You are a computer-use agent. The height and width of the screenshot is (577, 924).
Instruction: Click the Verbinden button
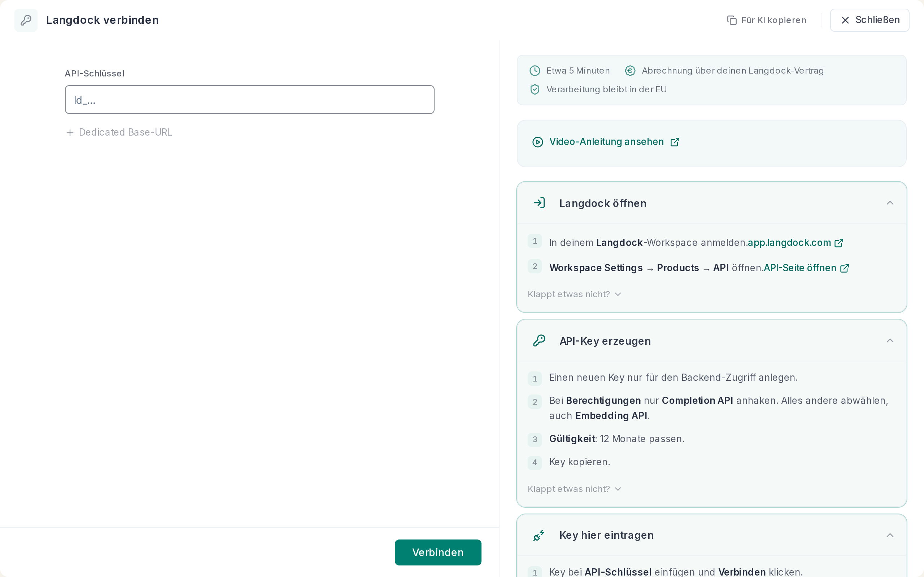pyautogui.click(x=438, y=552)
